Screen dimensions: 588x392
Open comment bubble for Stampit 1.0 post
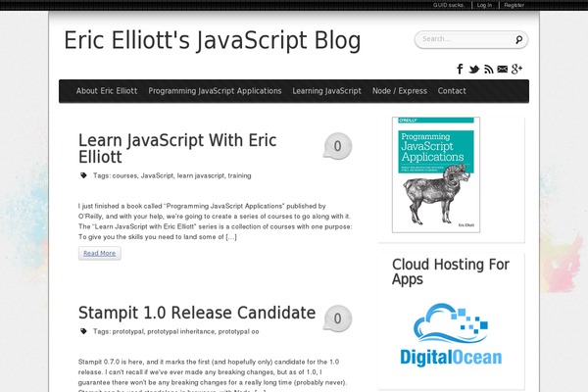click(x=337, y=318)
